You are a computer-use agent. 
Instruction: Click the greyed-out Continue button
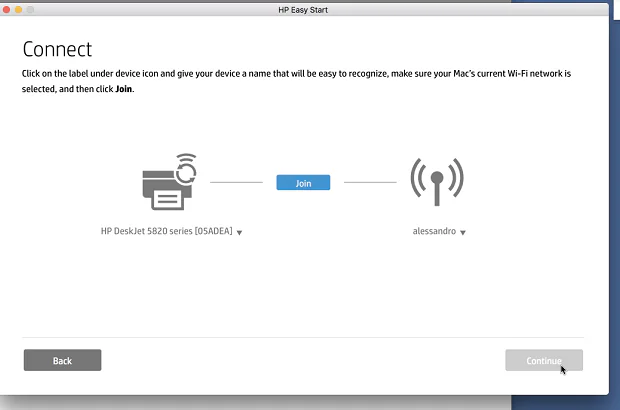[544, 360]
